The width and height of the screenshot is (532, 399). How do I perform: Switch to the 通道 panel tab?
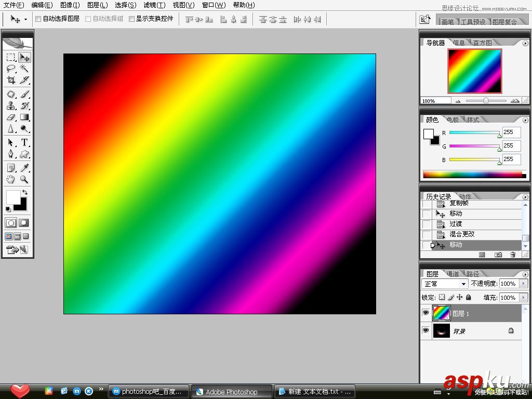click(454, 273)
